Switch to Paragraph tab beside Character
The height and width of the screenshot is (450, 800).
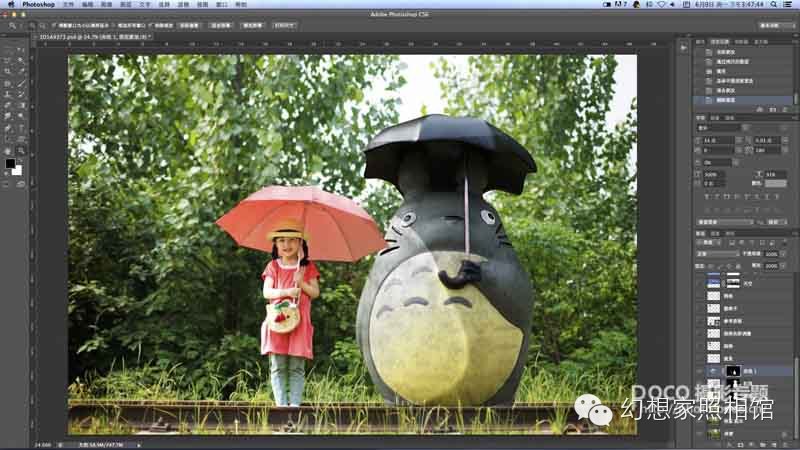[x=716, y=118]
